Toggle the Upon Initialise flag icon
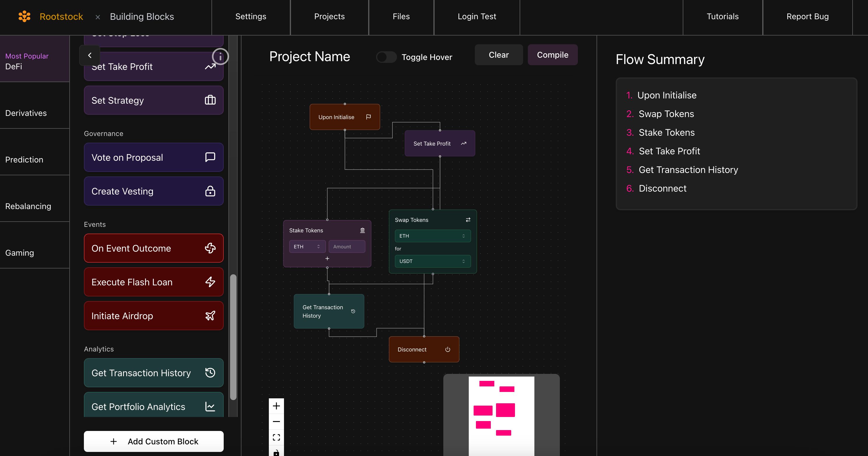 [368, 116]
